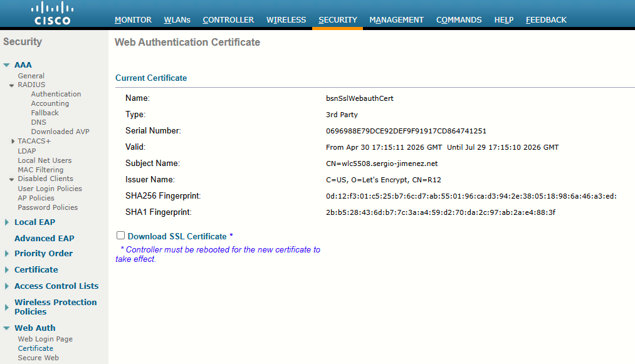
Task: Open the MANAGEMENT menu
Action: (x=396, y=20)
